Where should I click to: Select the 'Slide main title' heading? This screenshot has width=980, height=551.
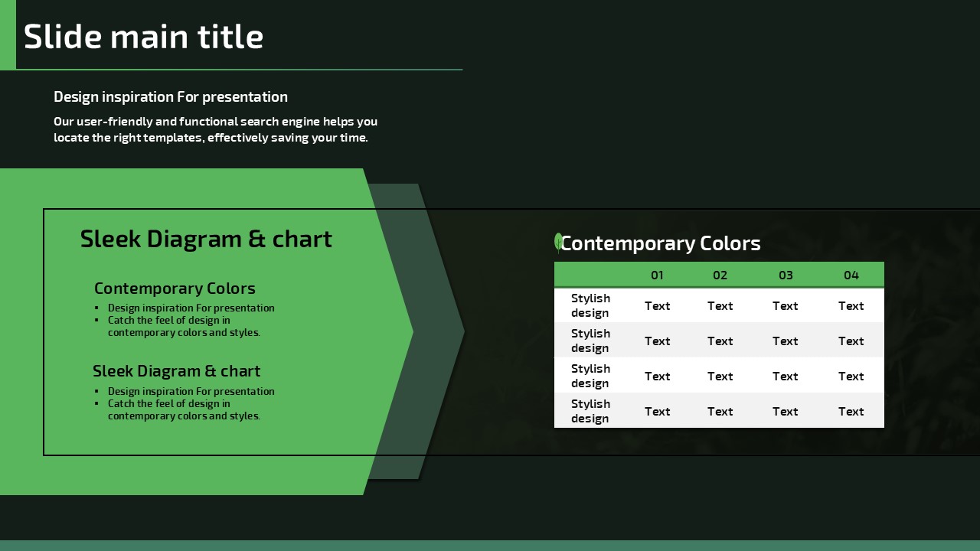(x=144, y=37)
